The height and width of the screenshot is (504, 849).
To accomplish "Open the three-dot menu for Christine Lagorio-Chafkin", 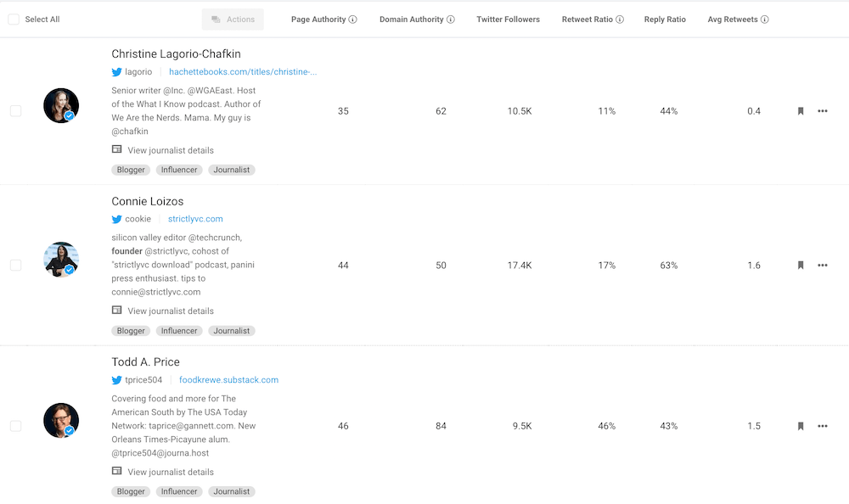I will (822, 111).
